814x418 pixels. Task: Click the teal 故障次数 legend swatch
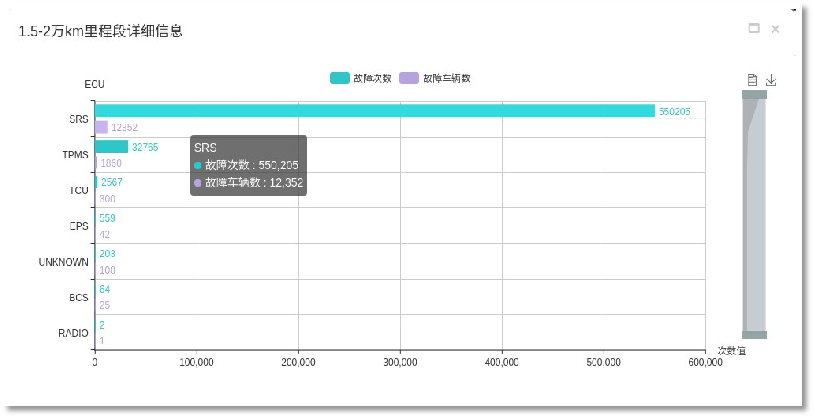[340, 78]
